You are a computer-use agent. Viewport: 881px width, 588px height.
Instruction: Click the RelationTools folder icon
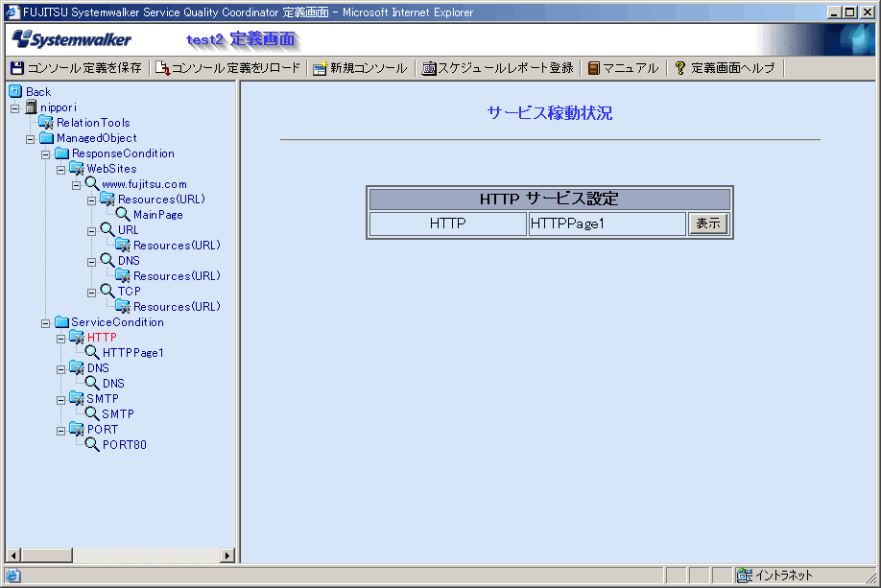46,122
